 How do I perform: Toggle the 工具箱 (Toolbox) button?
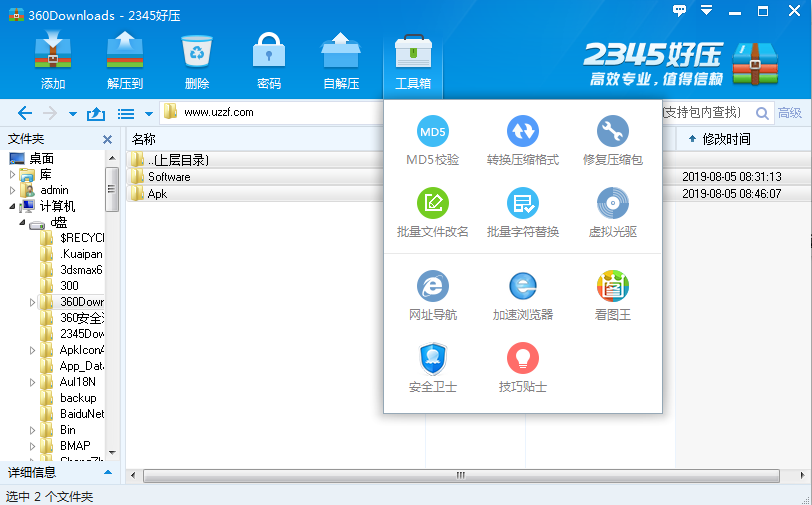413,61
